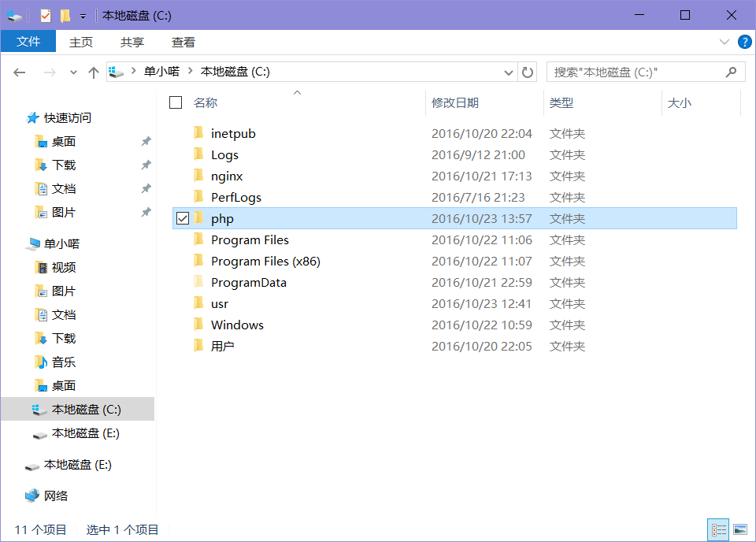
Task: Sort by the 大小 column header
Action: click(680, 102)
